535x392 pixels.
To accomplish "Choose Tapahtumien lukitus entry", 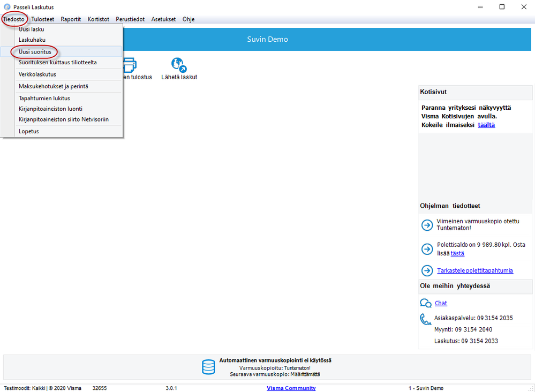I will click(x=62, y=98).
